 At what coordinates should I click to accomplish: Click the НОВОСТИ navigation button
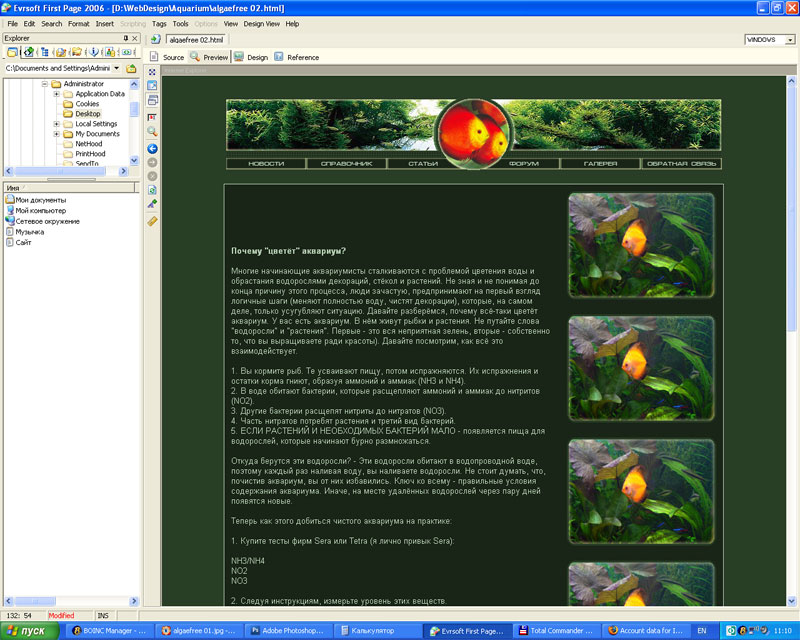click(266, 164)
